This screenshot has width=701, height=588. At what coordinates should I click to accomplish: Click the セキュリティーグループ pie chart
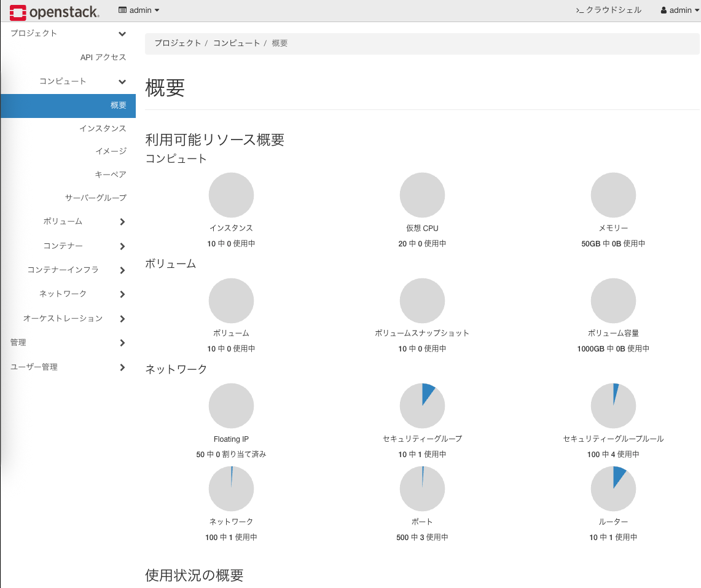coord(422,406)
